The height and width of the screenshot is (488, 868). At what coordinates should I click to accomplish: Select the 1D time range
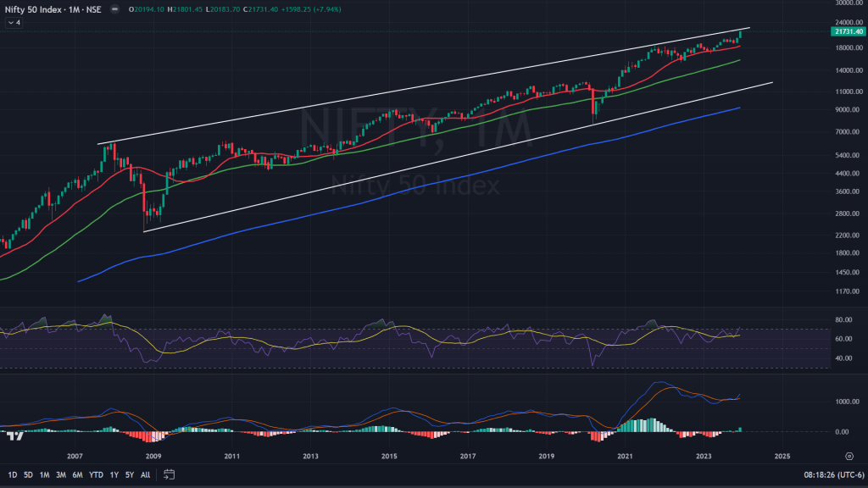[11, 475]
